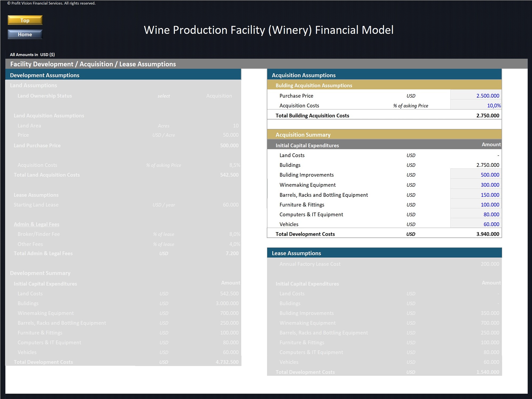Select Development Summary Buildings value 3.000.000
Viewport: 532px width, 399px height.
point(227,304)
